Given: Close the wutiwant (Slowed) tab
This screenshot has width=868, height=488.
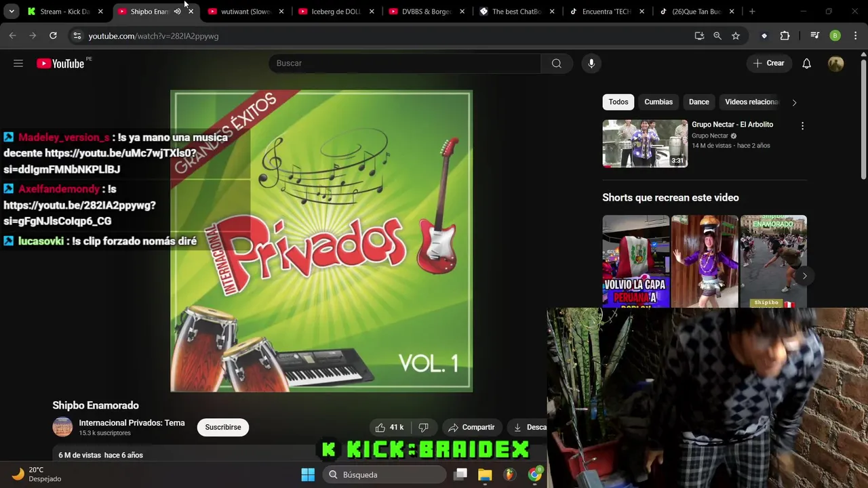Looking at the screenshot, I should pyautogui.click(x=281, y=12).
